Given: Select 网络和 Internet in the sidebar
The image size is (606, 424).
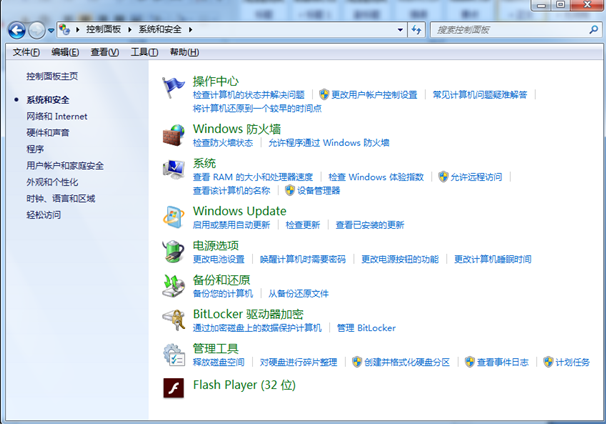Looking at the screenshot, I should pos(57,116).
